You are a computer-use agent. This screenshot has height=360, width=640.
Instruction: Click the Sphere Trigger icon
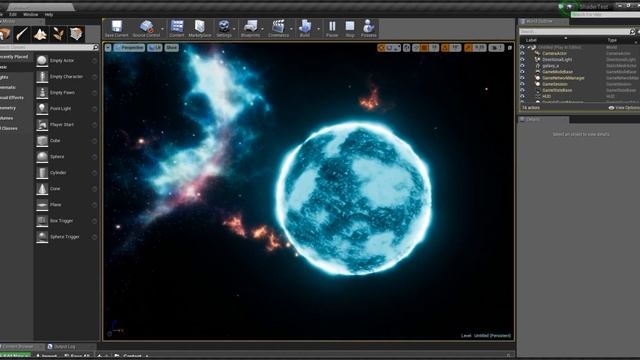point(42,237)
